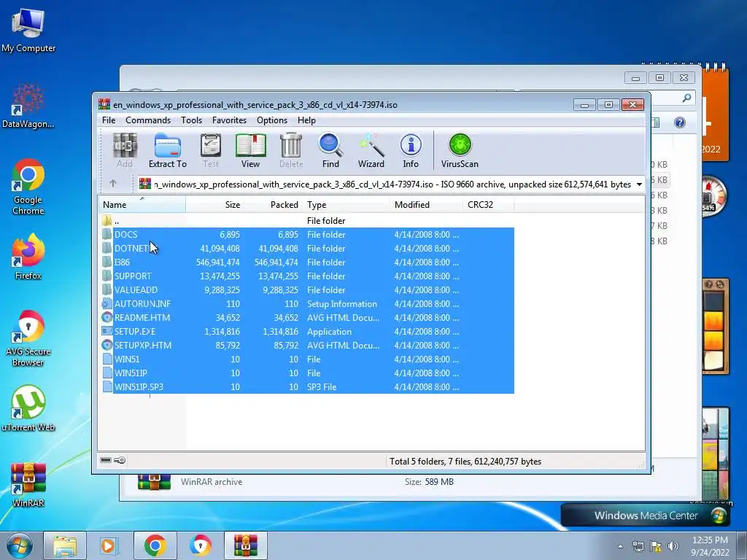Select the WIN51 file

tap(307, 359)
